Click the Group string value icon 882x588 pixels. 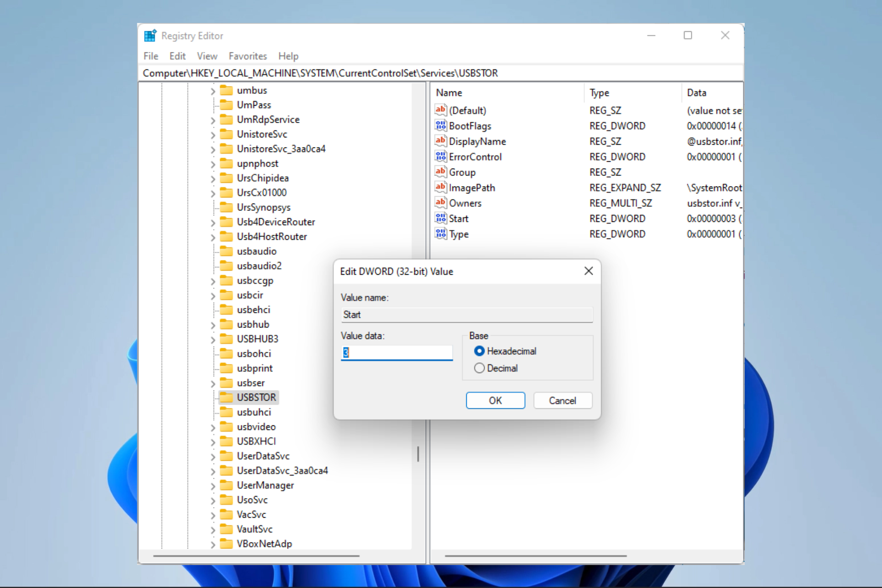point(441,172)
